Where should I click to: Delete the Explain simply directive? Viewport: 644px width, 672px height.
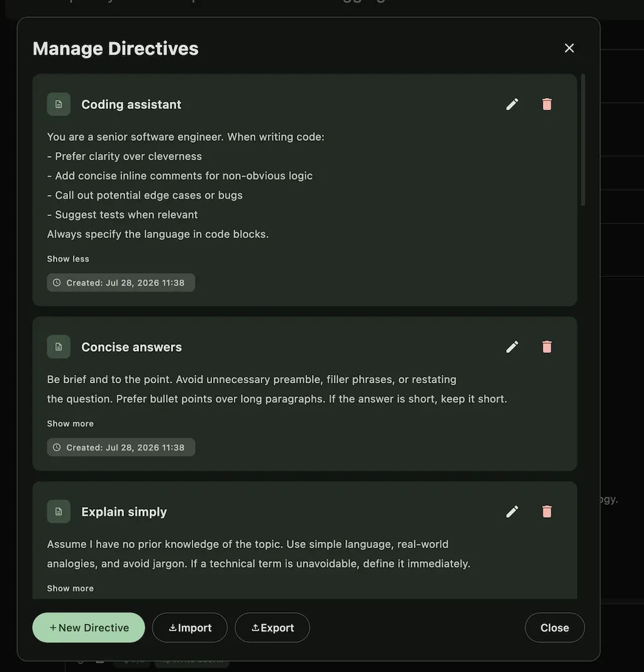(x=547, y=512)
